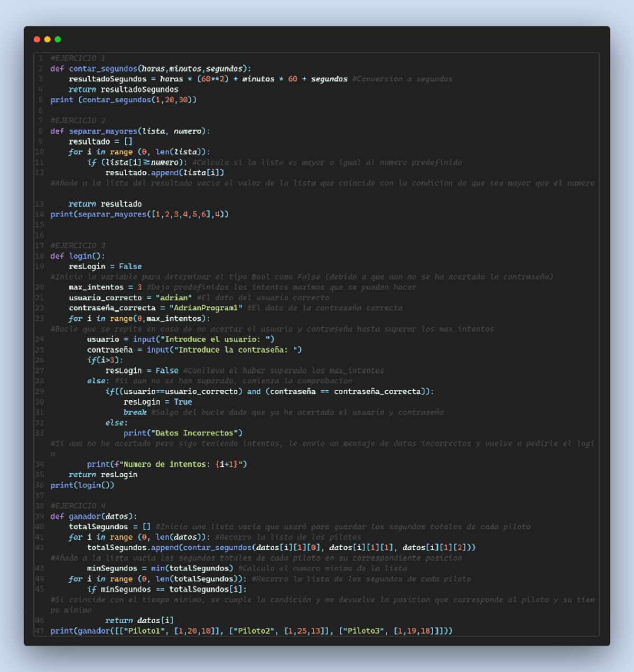Click the "#EJERCICIO 1" comment line
This screenshot has height=672, width=634.
(x=78, y=58)
